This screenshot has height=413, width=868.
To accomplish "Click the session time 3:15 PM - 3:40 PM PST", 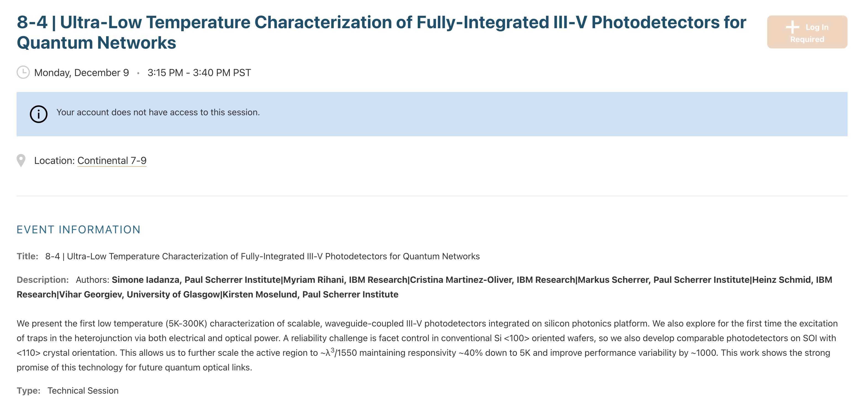I will pyautogui.click(x=199, y=73).
